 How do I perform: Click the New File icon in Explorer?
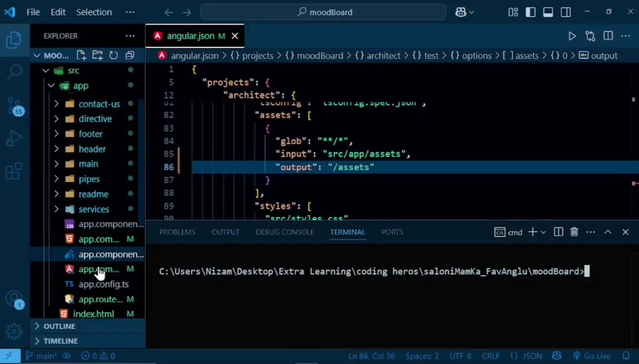81,55
